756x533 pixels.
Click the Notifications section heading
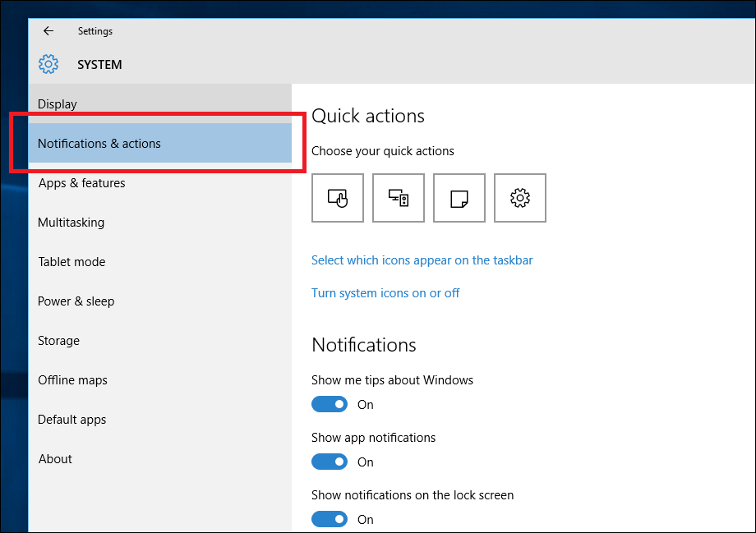364,345
